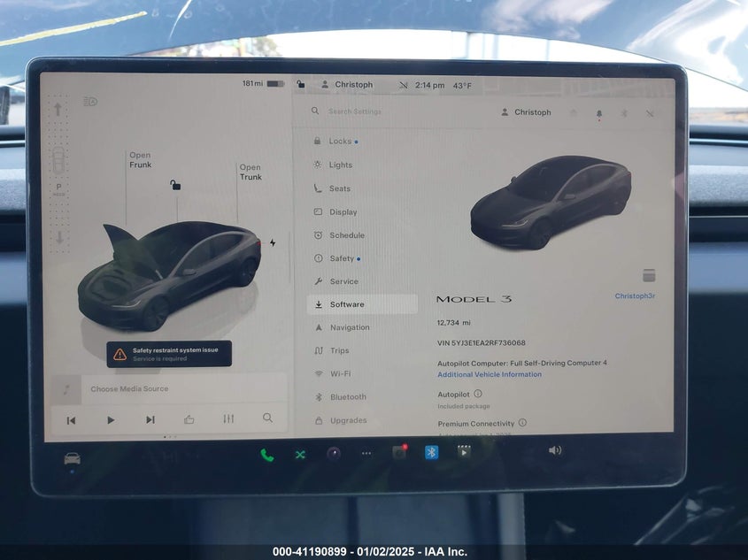Expand the more apps ellipsis launcher
748x560 pixels.
[366, 454]
